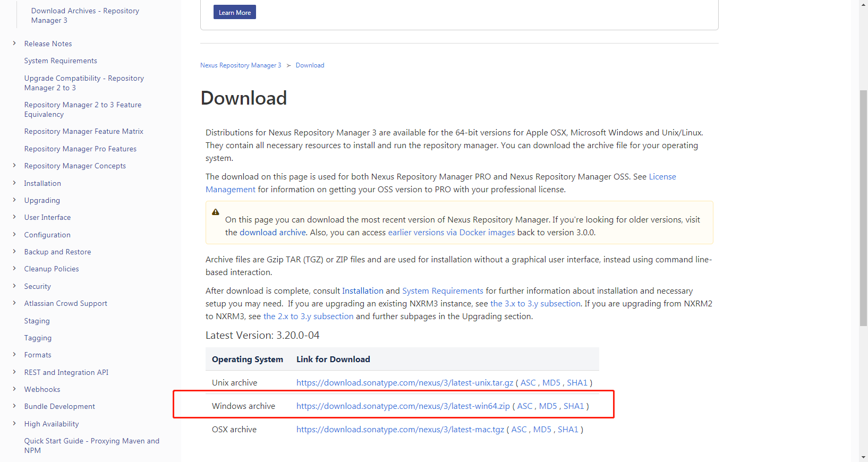Viewport: 868px width, 462px height.
Task: Open earlier versions via Docker images link
Action: [452, 233]
